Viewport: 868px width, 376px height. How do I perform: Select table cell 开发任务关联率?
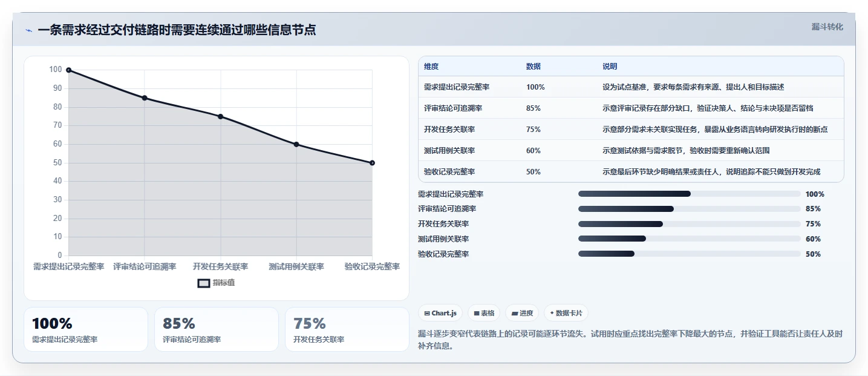[449, 130]
